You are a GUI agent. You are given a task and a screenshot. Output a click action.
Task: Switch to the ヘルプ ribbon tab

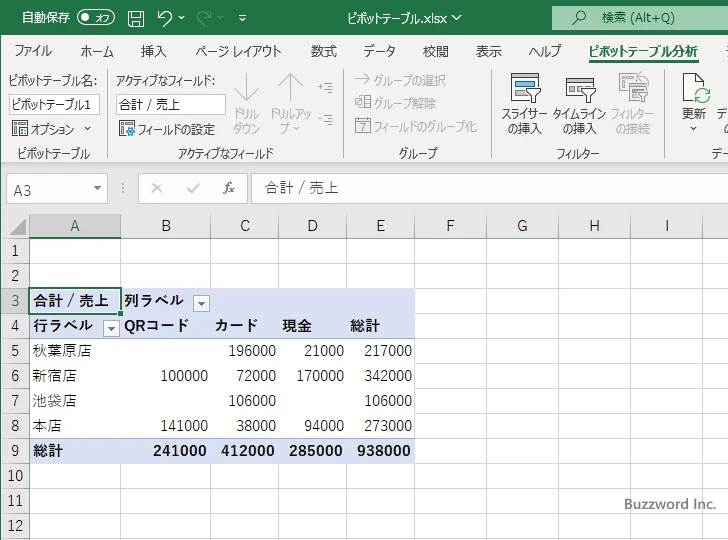(x=545, y=51)
